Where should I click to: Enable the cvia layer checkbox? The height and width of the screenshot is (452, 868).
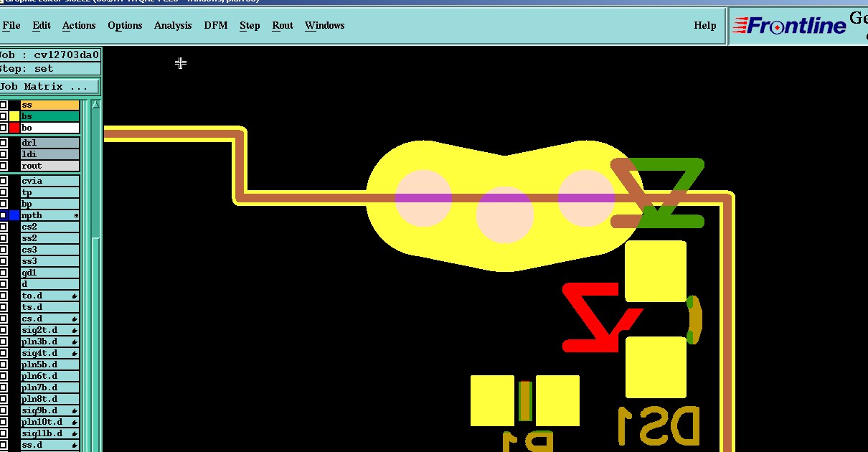pyautogui.click(x=4, y=181)
